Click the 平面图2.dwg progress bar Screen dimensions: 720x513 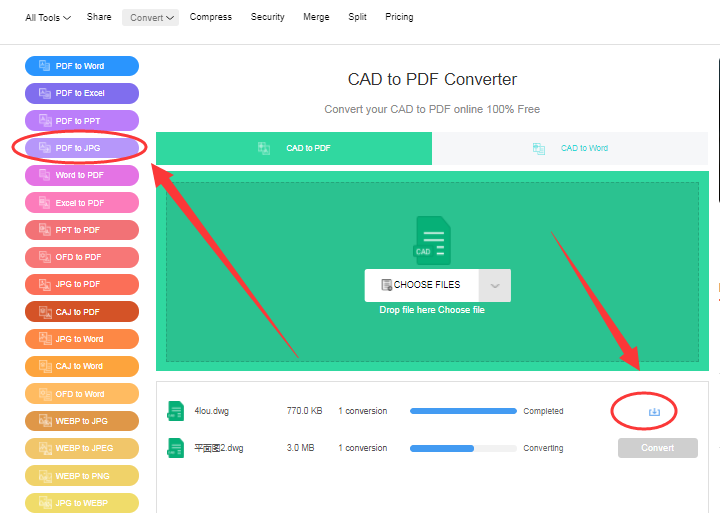click(x=463, y=448)
